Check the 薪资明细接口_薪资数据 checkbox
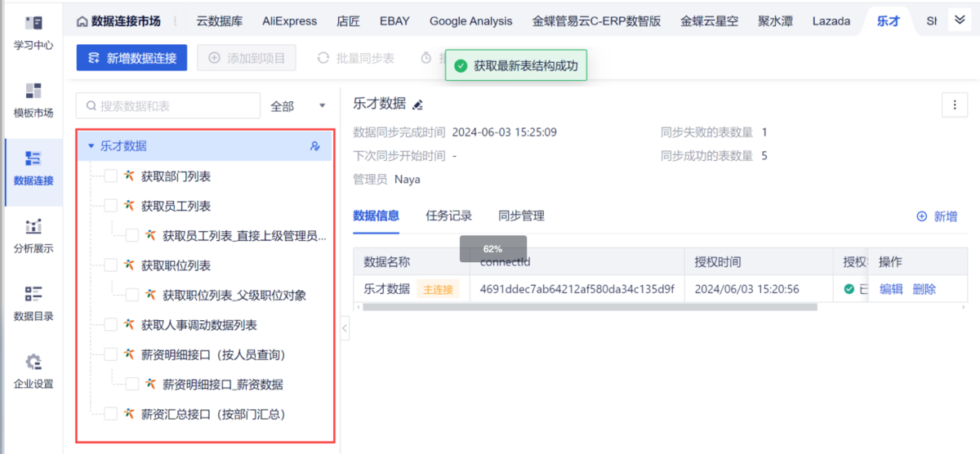 [132, 384]
